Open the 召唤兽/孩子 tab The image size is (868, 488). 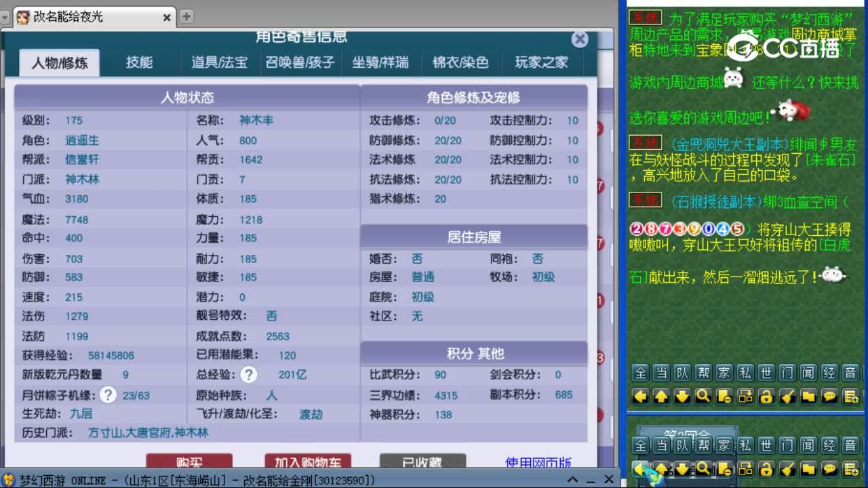pos(300,62)
